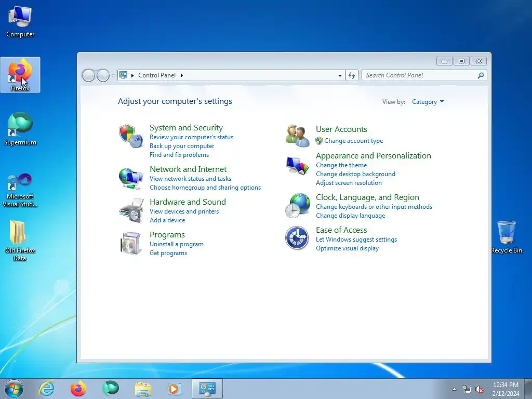Open the Hardware and Sound category
Viewport: 532px width, 399px height.
point(188,202)
